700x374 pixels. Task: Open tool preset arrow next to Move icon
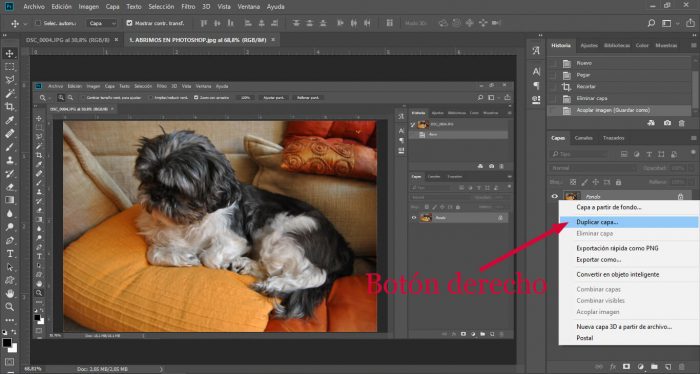coord(25,23)
